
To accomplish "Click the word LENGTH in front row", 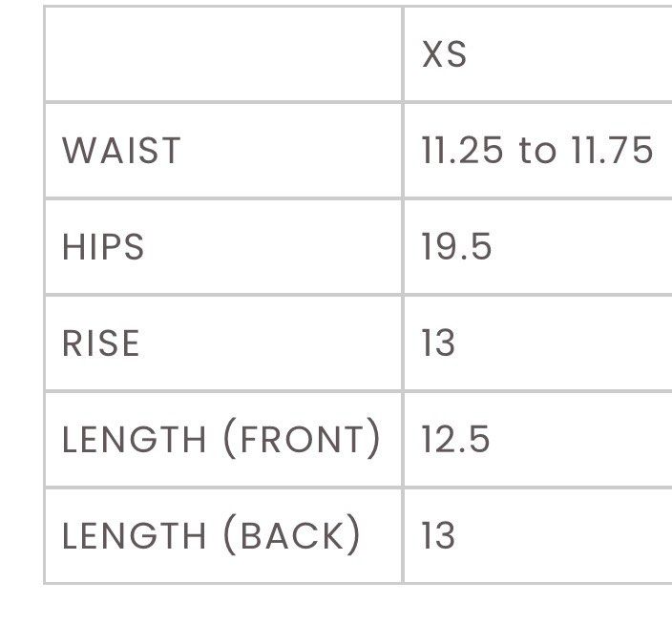I will pos(135,440).
